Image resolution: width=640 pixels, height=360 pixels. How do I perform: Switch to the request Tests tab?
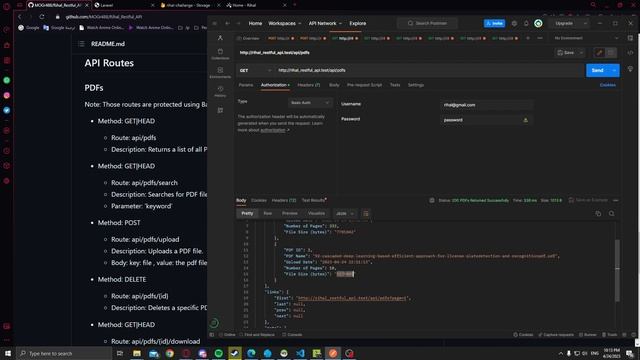pos(395,85)
